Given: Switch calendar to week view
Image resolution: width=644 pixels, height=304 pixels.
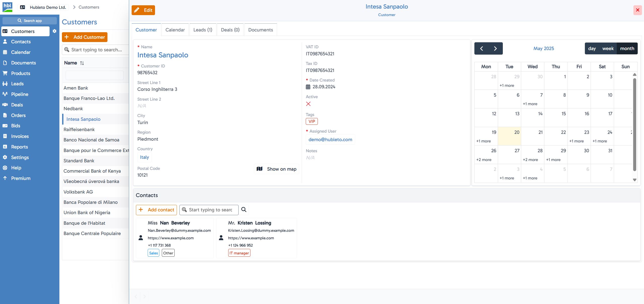Looking at the screenshot, I should tap(608, 48).
